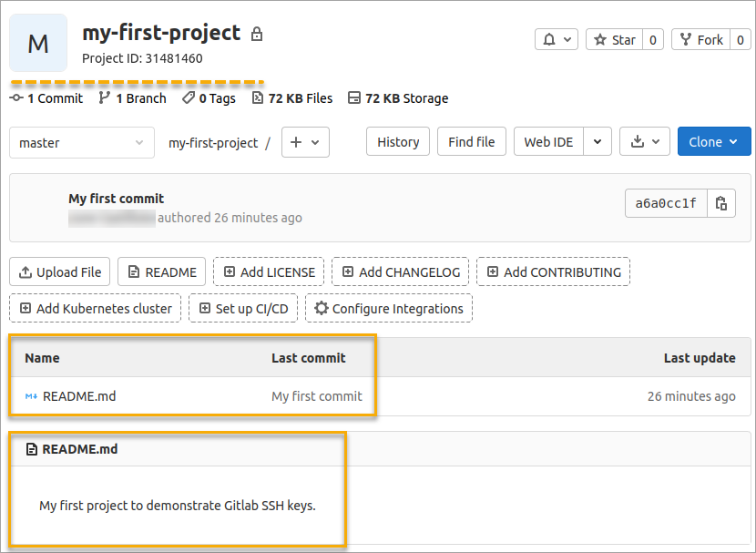Viewport: 756px width, 553px height.
Task: Click the Name column header
Action: pos(43,358)
